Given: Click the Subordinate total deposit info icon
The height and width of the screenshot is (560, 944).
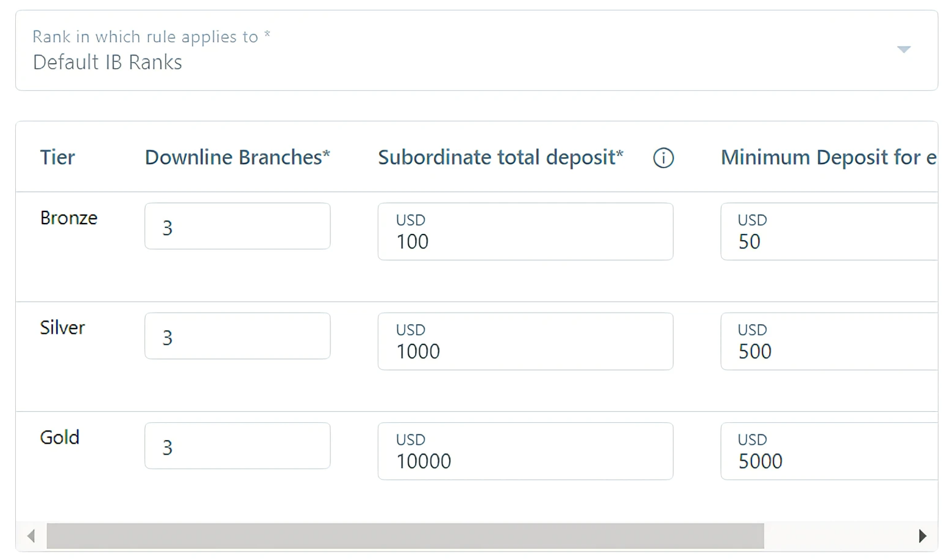Looking at the screenshot, I should [x=663, y=158].
